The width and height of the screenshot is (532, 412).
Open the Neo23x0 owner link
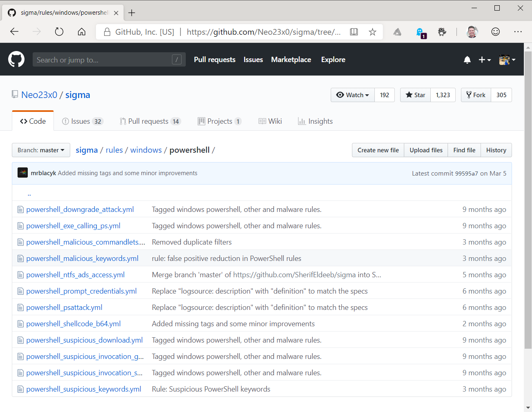click(x=39, y=95)
